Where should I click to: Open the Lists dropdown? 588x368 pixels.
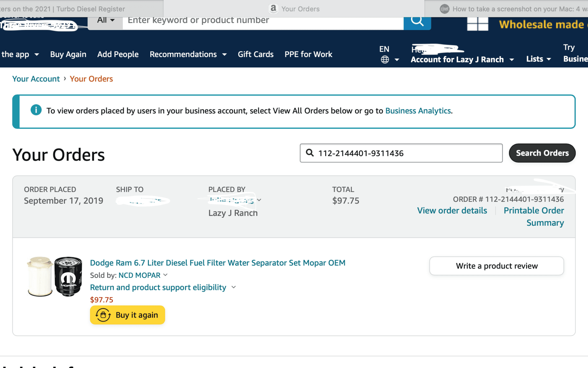(538, 59)
